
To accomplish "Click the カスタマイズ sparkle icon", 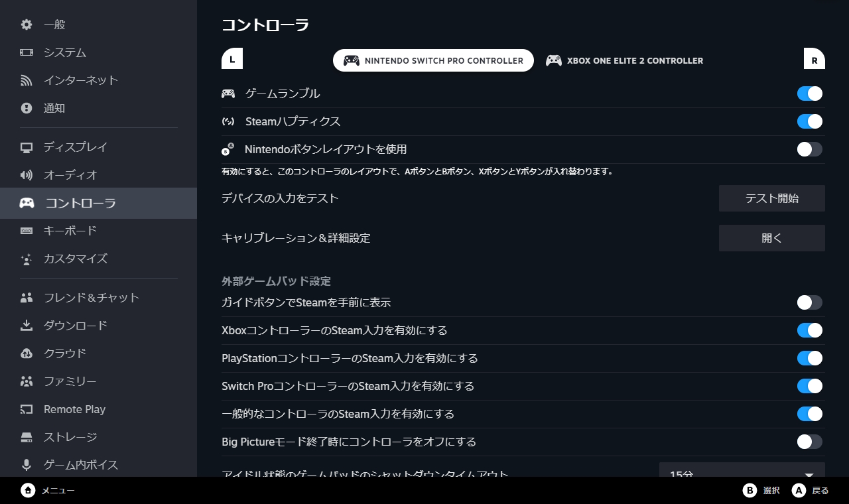I will (x=27, y=259).
